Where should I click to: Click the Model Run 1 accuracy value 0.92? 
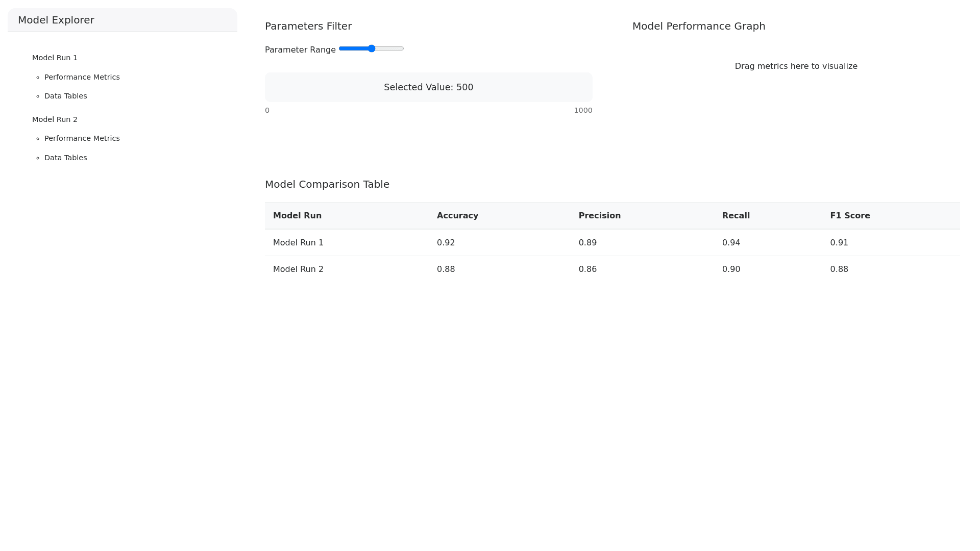point(446,242)
